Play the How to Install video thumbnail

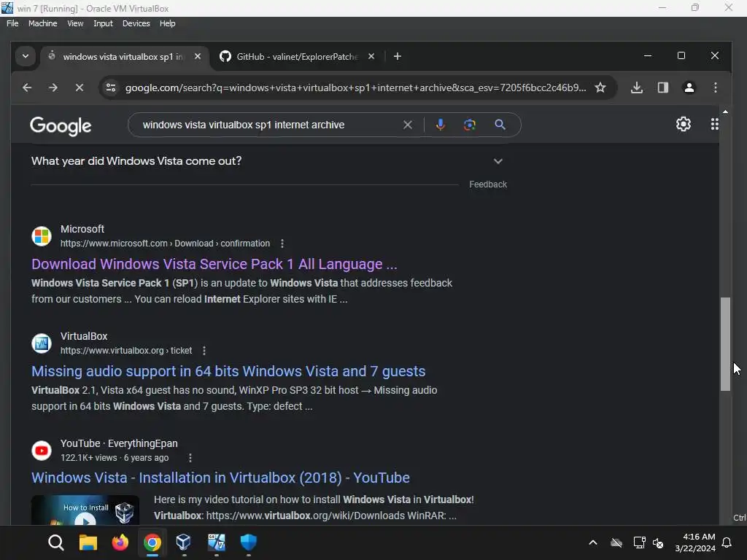[85, 510]
